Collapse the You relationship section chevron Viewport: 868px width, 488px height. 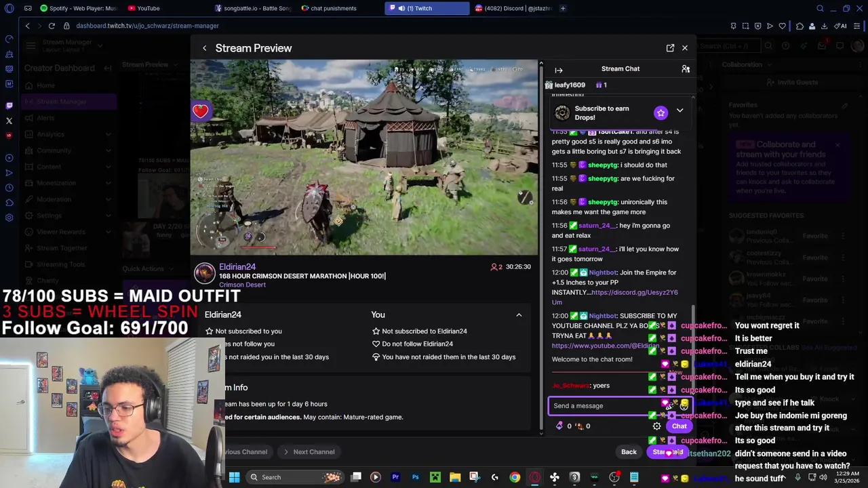point(519,315)
